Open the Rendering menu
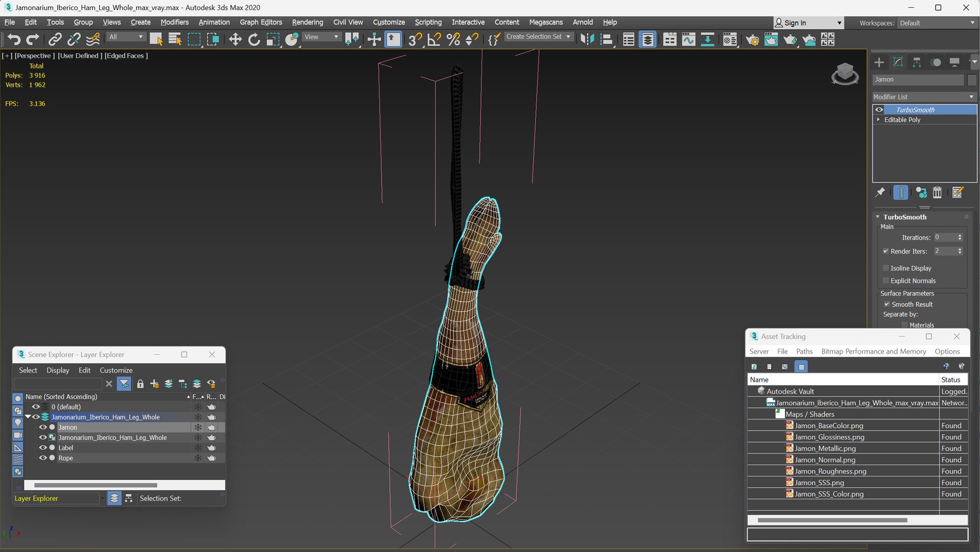980x552 pixels. coord(307,22)
